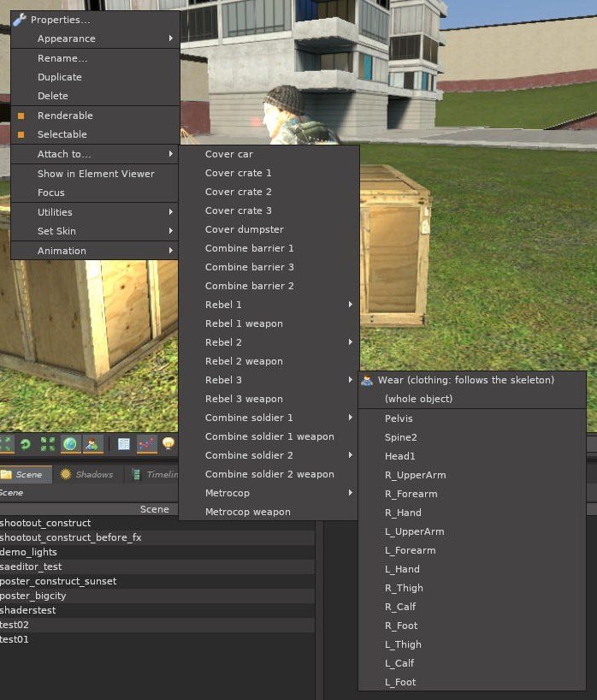
Task: Expand the Set Skin submenu
Action: click(95, 231)
